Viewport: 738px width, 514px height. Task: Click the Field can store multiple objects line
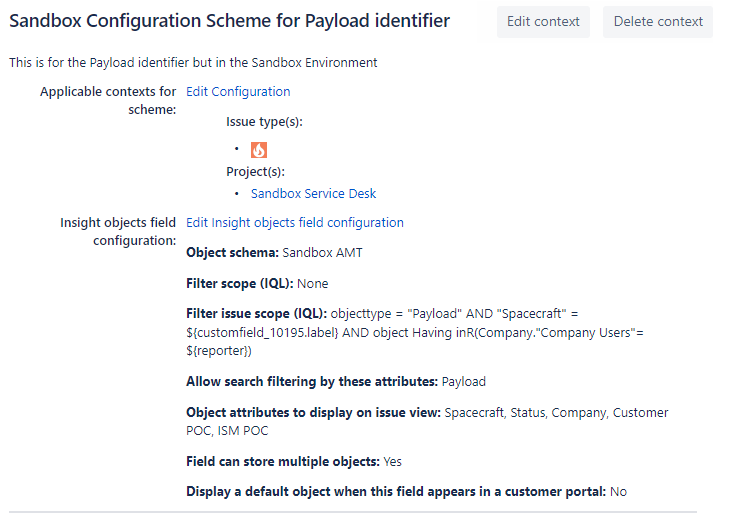click(294, 461)
